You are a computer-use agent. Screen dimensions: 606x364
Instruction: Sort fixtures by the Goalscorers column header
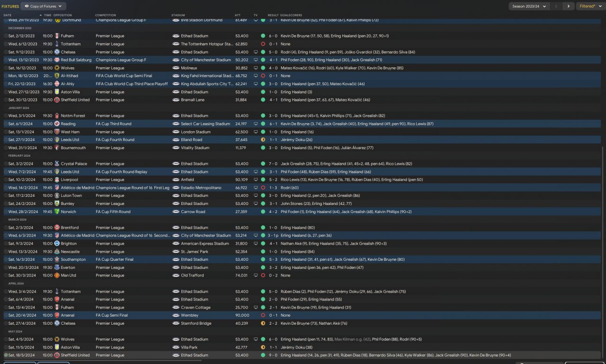pos(290,15)
